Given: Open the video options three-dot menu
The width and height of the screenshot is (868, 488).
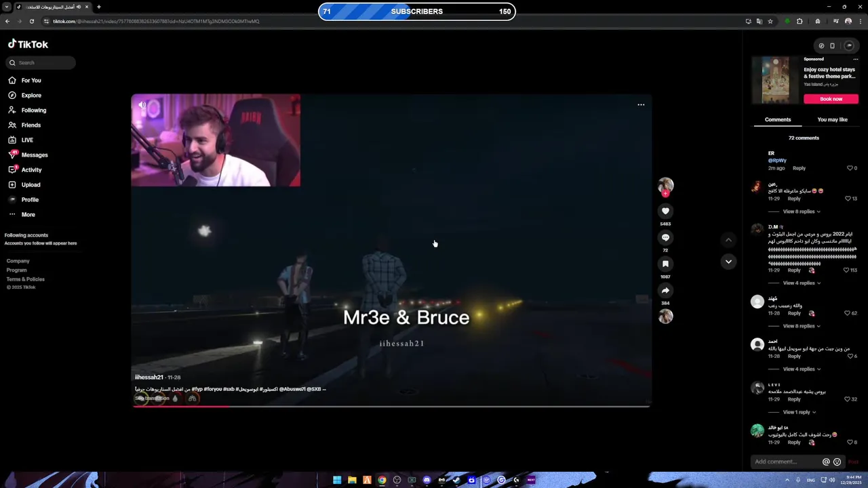Looking at the screenshot, I should click(x=641, y=105).
